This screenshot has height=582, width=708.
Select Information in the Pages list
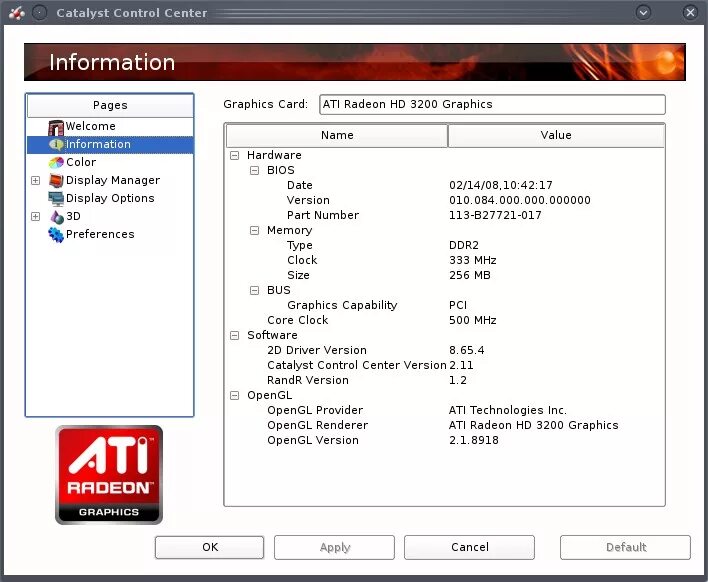point(98,144)
